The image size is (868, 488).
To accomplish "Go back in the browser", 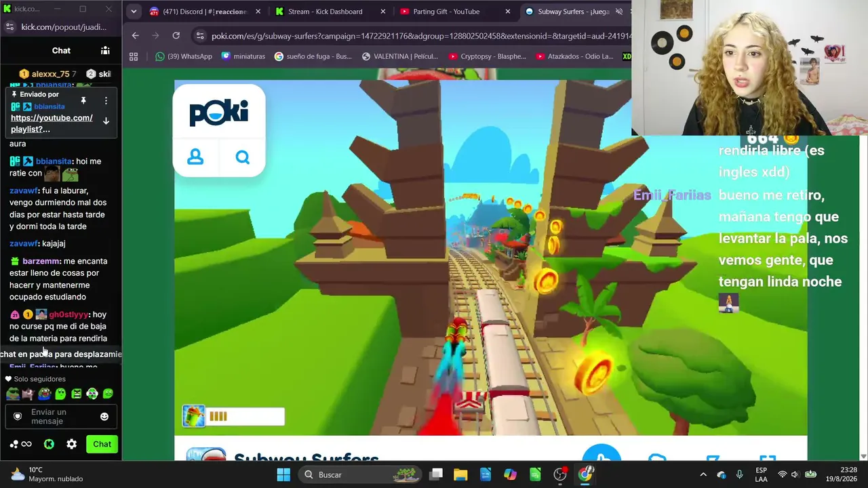I will tap(136, 36).
